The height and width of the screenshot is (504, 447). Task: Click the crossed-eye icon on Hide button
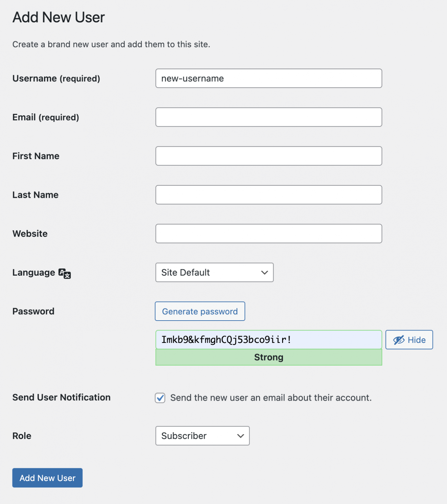[398, 340]
